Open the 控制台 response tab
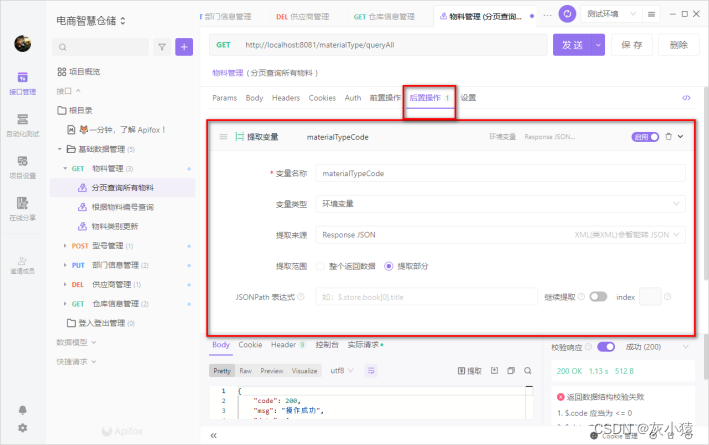This screenshot has width=709, height=445. point(327,345)
